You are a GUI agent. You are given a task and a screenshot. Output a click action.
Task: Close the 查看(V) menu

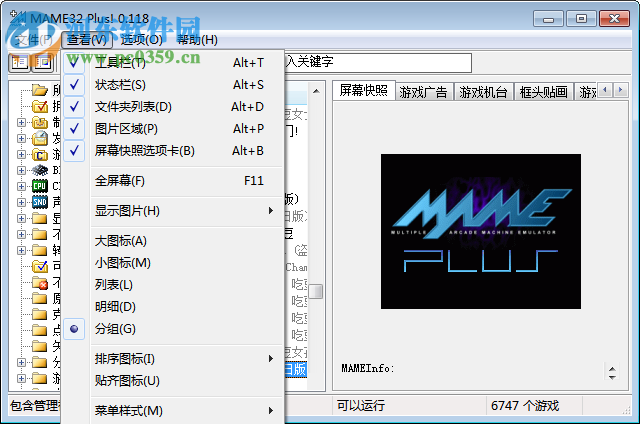[87, 40]
